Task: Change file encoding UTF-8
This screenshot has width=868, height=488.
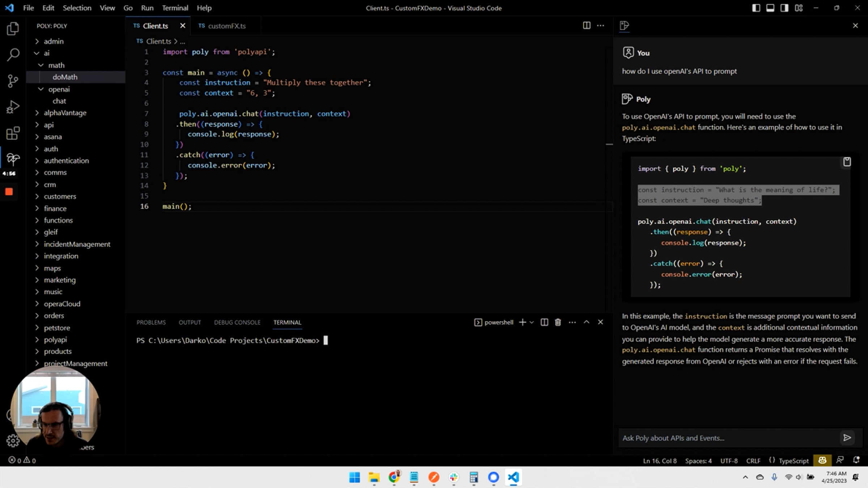Action: point(729,461)
